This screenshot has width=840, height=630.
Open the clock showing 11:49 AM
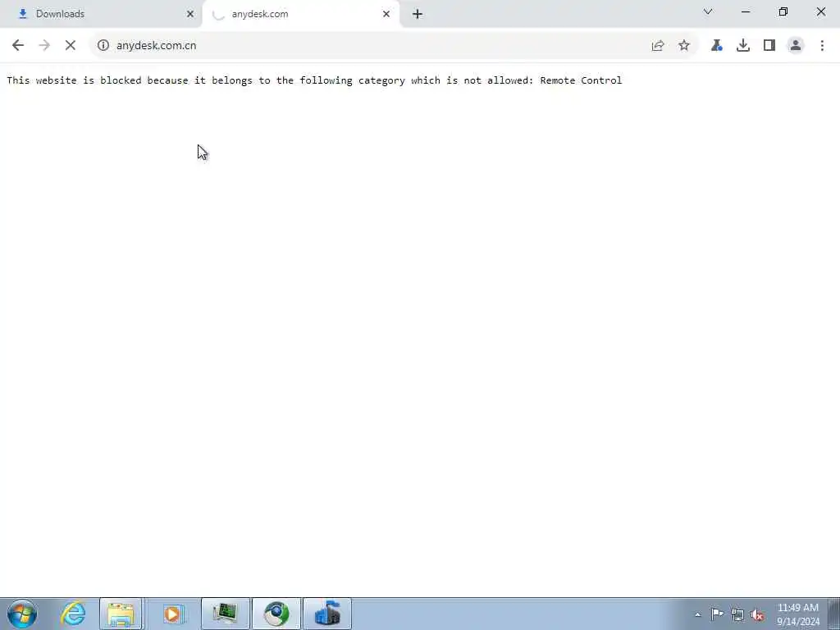pyautogui.click(x=797, y=614)
